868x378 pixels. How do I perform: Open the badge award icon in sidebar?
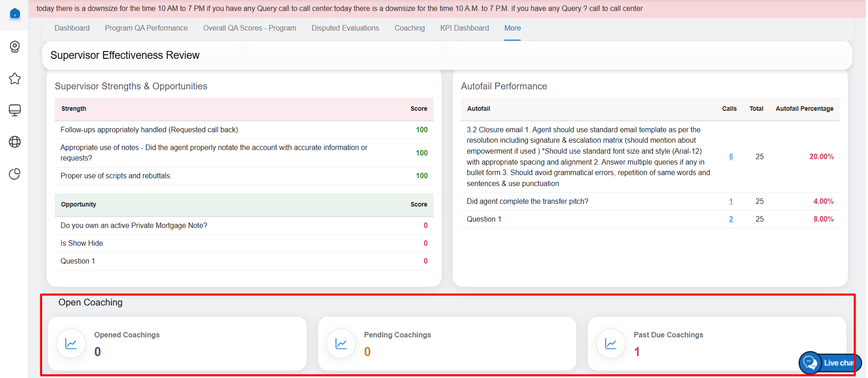[15, 47]
